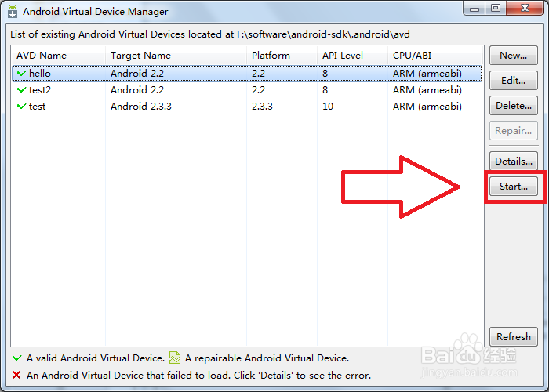Refresh the AVD list
This screenshot has height=392, width=549.
click(x=513, y=336)
